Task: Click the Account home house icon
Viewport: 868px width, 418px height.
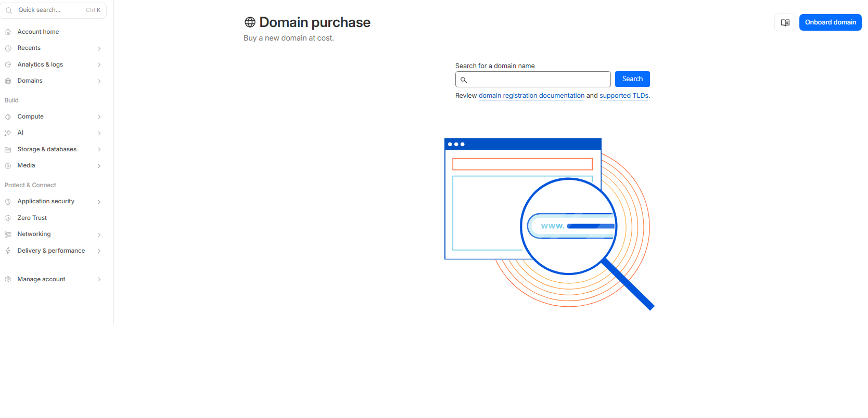Action: 8,32
